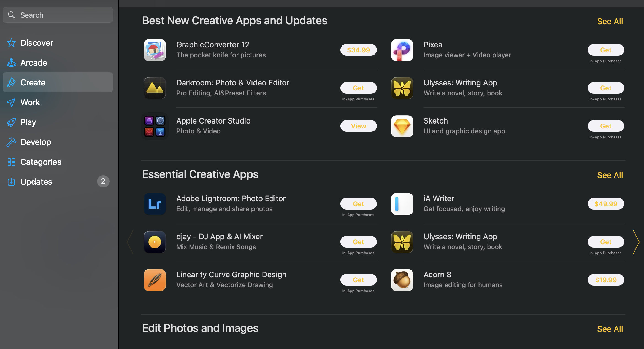Click inside the Search field
644x349 pixels.
tap(58, 15)
